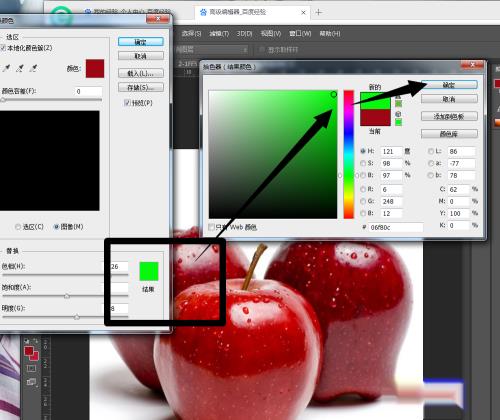This screenshot has width=500, height=420.
Task: Open a new browser tab with plus
Action: tap(319, 12)
